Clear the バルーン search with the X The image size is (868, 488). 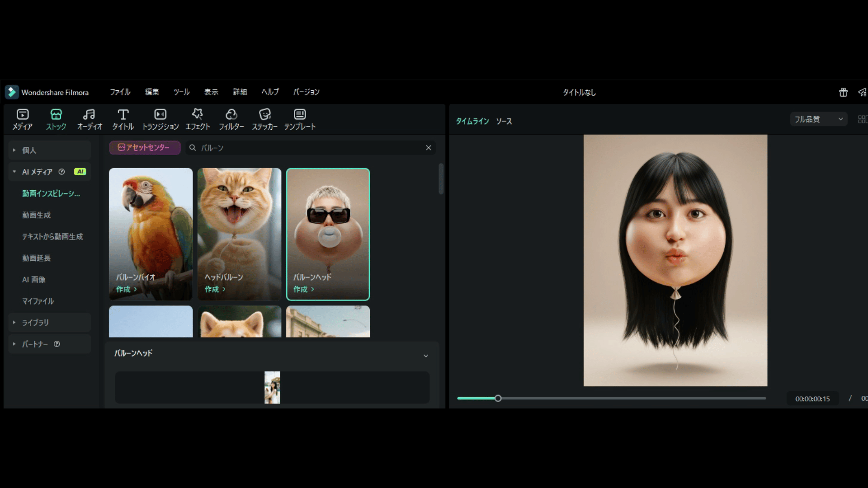pos(428,147)
